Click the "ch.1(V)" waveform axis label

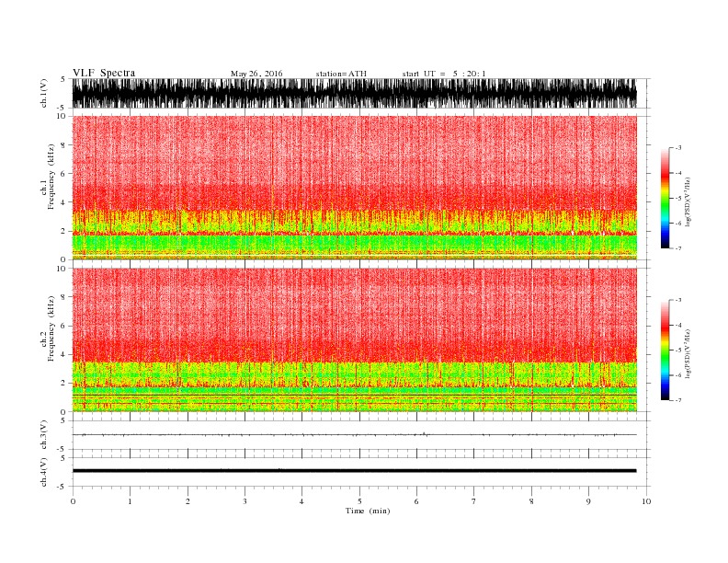(x=44, y=93)
